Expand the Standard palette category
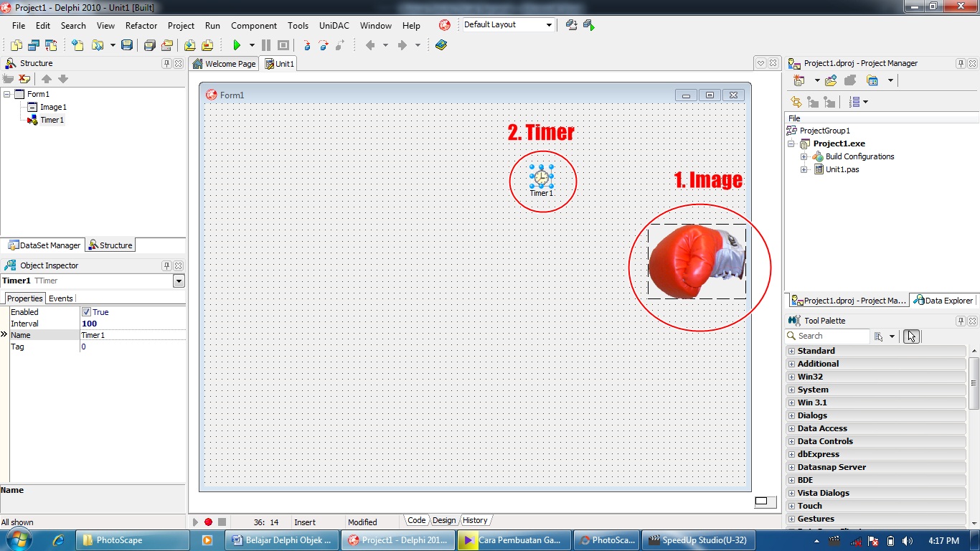 pos(791,351)
